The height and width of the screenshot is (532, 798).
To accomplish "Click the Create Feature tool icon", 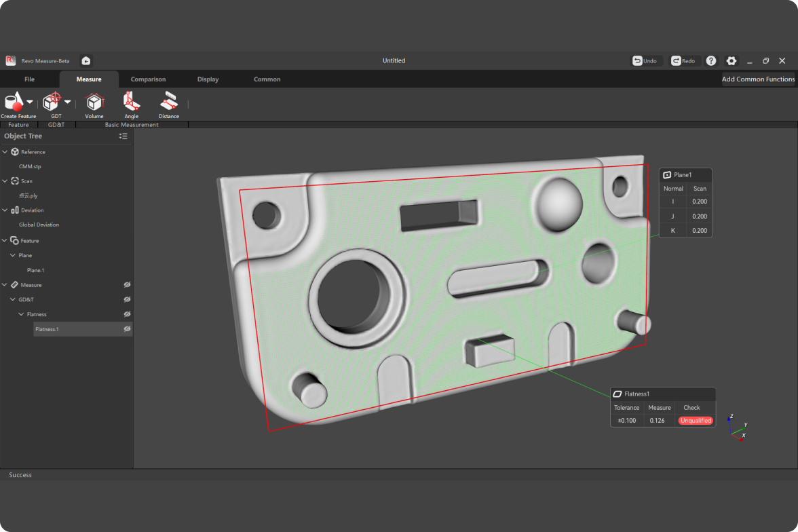I will click(14, 102).
